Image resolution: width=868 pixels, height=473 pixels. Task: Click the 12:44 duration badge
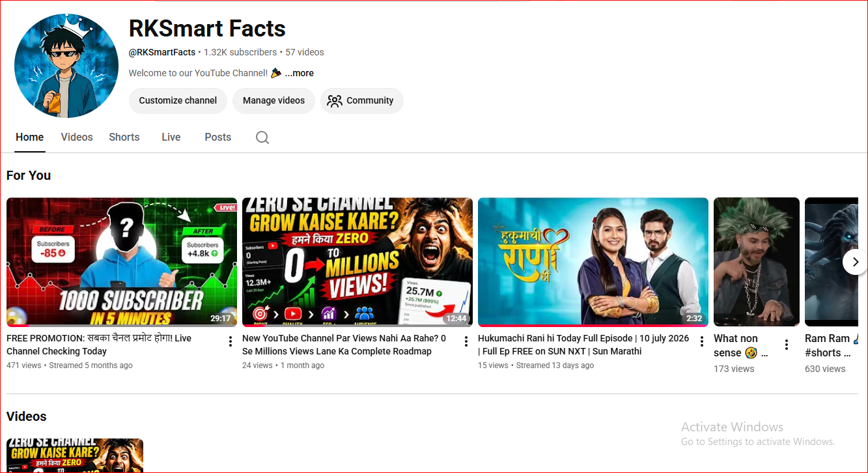pyautogui.click(x=456, y=319)
